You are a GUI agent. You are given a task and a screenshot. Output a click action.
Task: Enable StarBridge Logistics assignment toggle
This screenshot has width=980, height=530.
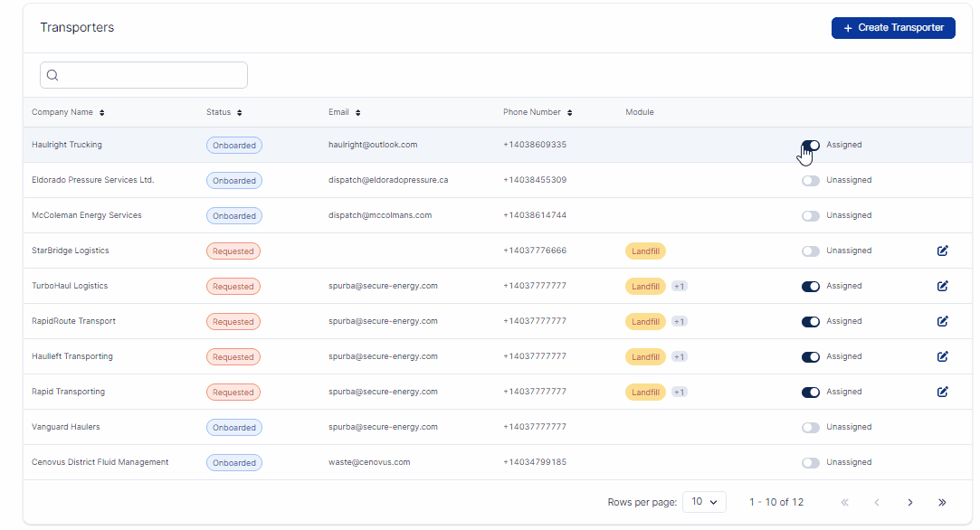coord(811,251)
